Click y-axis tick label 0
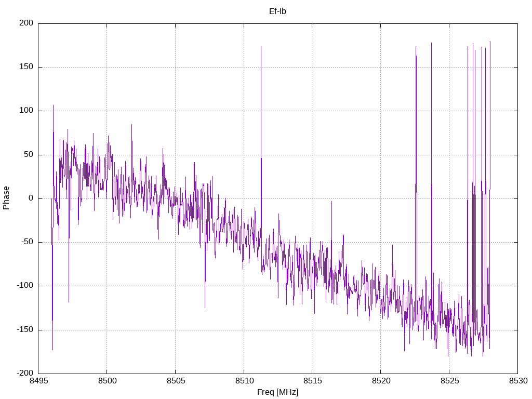 [x=31, y=198]
